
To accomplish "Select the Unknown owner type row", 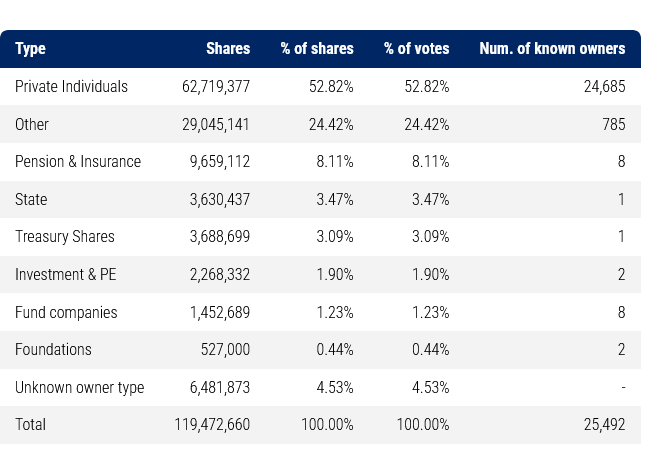I will point(79,388).
